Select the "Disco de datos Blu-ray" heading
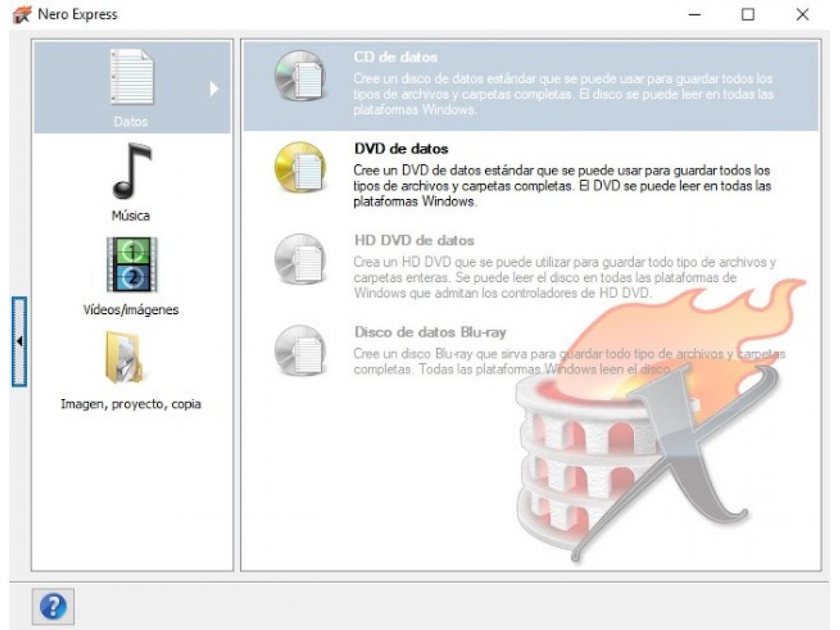840x630 pixels. point(430,332)
